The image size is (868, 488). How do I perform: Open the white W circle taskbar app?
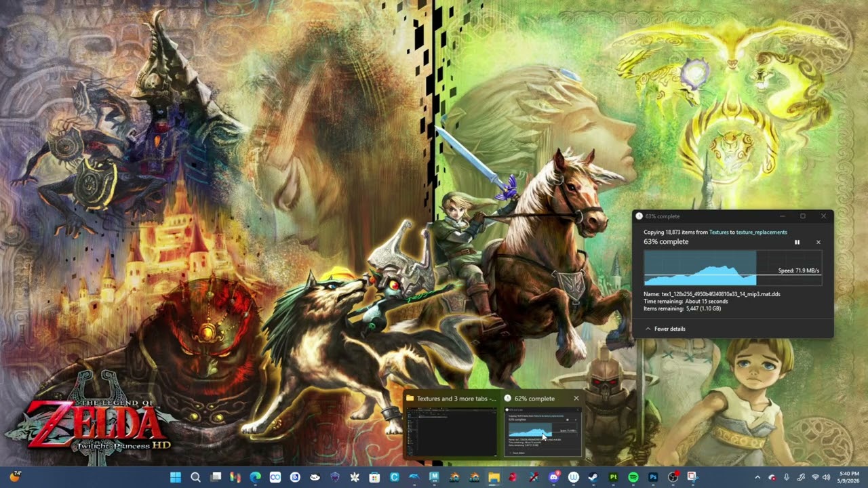(573, 477)
